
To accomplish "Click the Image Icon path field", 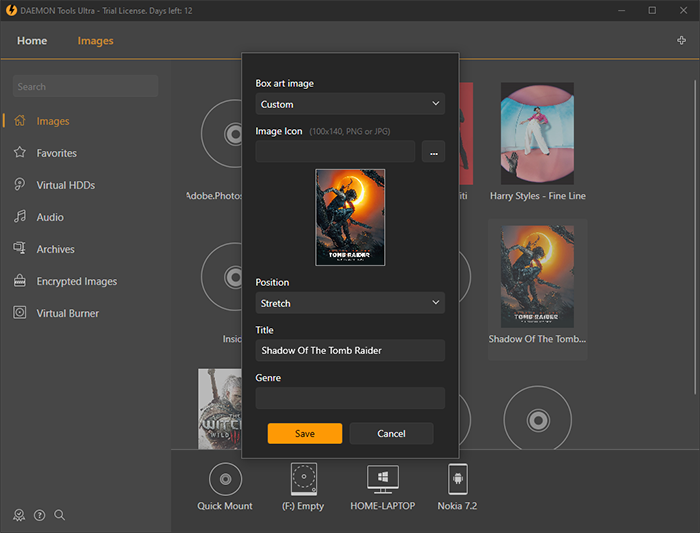I will click(x=335, y=152).
